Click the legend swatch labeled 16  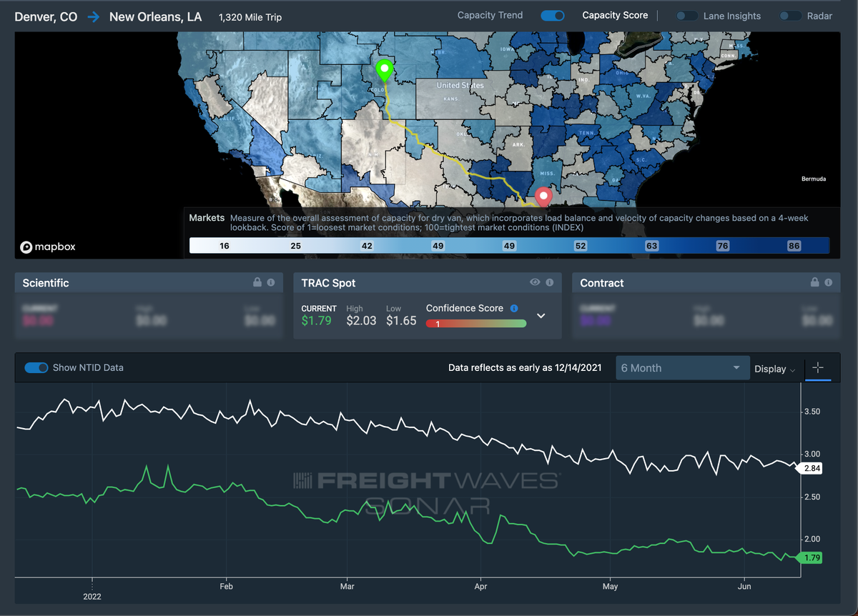[225, 246]
